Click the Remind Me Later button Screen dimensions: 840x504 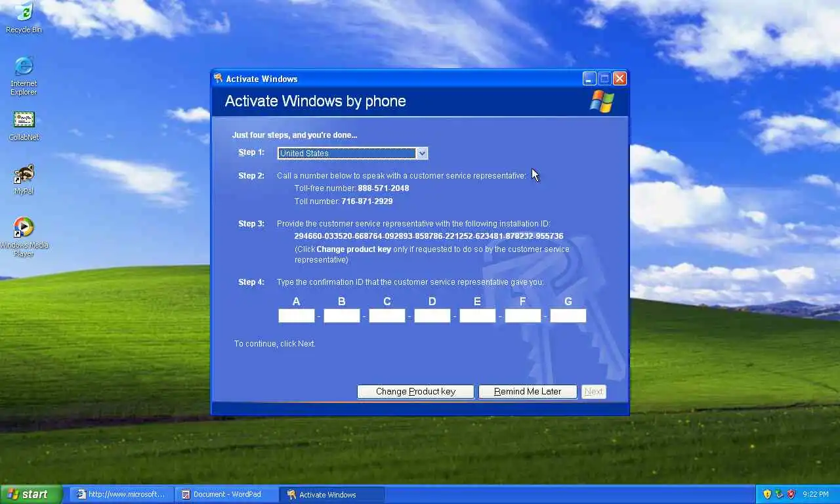528,392
